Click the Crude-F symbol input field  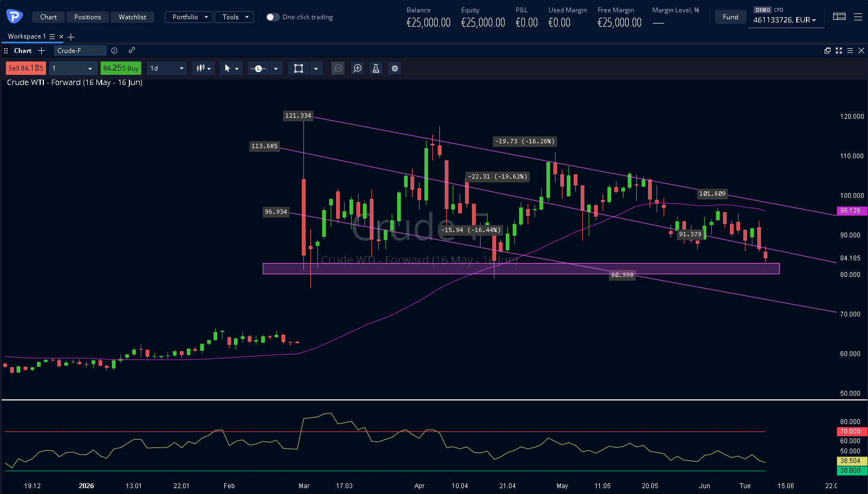pyautogui.click(x=80, y=51)
